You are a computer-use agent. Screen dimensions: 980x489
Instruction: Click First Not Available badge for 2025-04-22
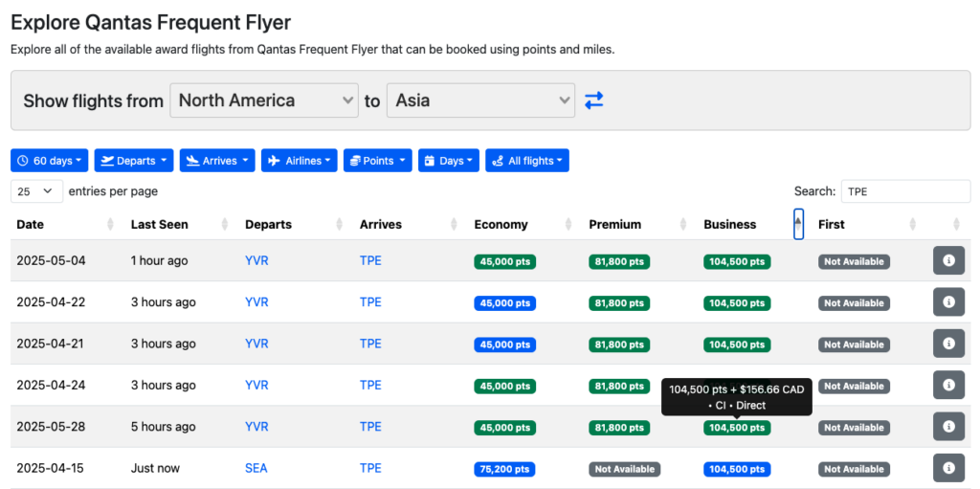pos(854,303)
